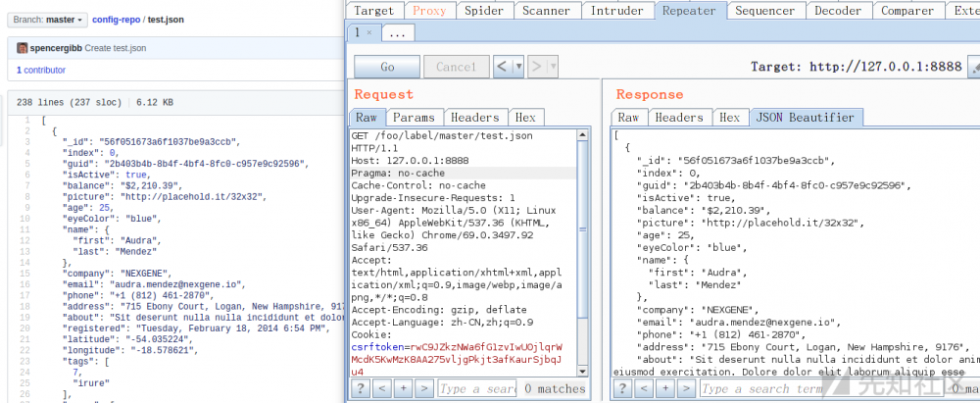Screen dimensions: 980x403
Task: Click the Request pane vertical scrollbar thumb
Action: click(582, 228)
